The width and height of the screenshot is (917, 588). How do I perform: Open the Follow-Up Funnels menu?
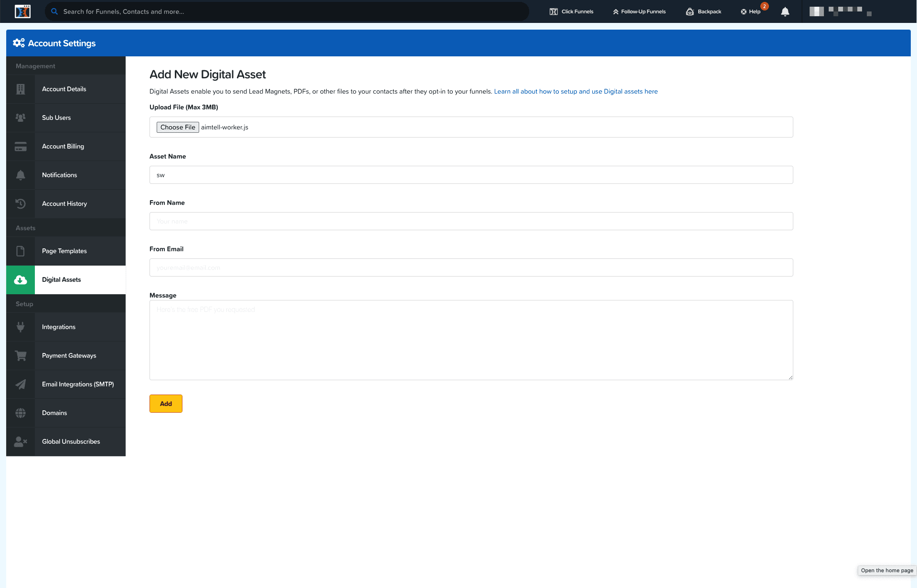[639, 11]
